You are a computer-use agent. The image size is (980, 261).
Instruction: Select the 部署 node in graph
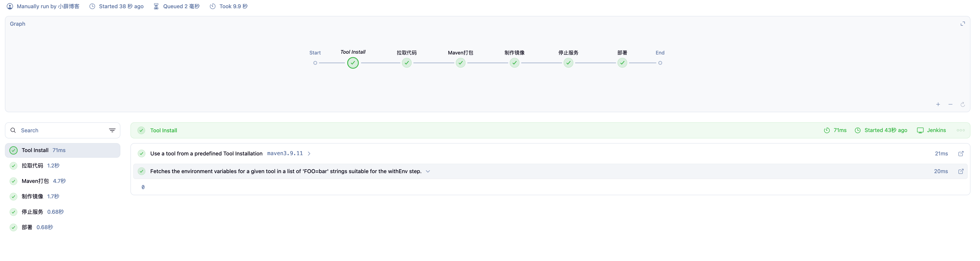[x=622, y=63]
